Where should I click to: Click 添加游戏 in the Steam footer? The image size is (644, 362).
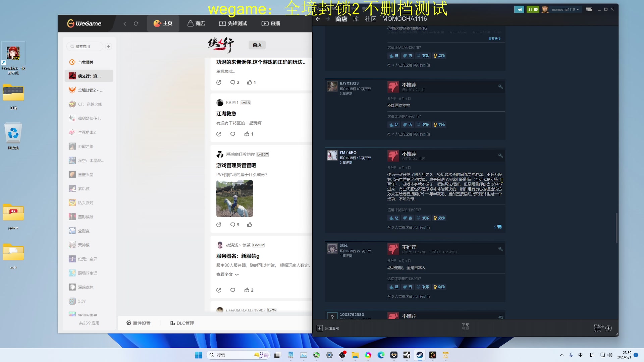point(328,328)
